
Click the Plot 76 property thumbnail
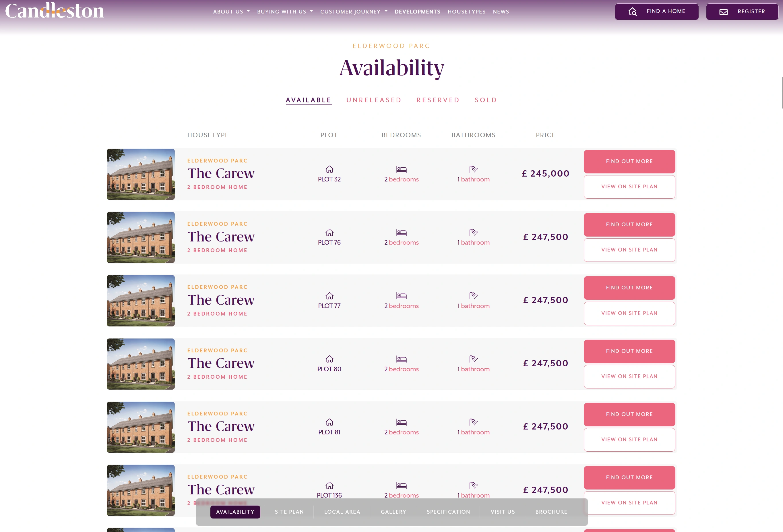click(x=140, y=237)
